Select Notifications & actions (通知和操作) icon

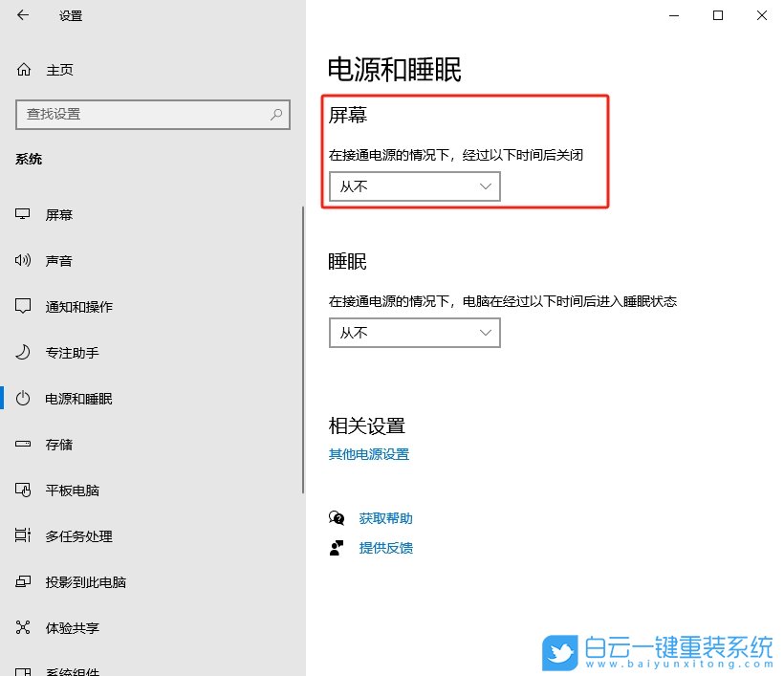(x=22, y=306)
